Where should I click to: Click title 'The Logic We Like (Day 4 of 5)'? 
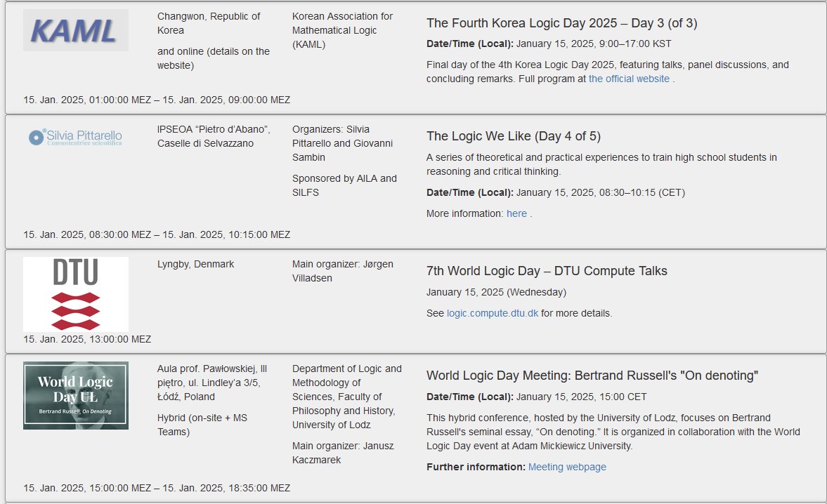click(513, 136)
